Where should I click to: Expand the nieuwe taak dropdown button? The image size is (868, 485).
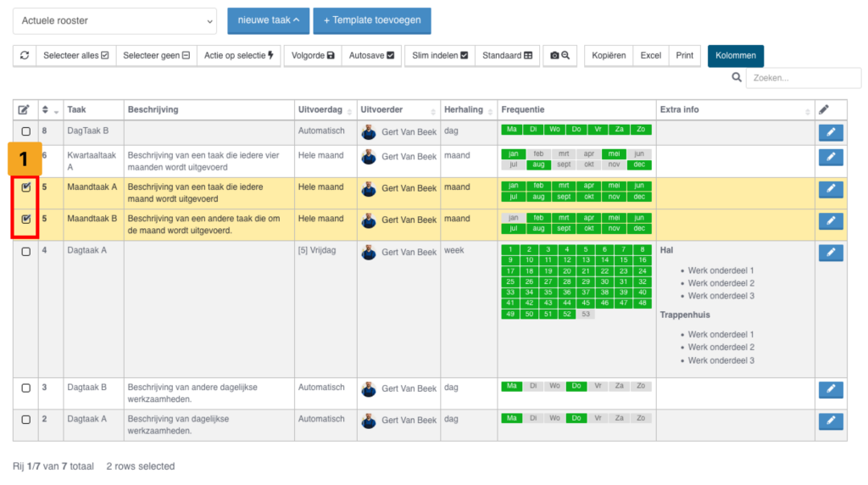click(x=268, y=20)
